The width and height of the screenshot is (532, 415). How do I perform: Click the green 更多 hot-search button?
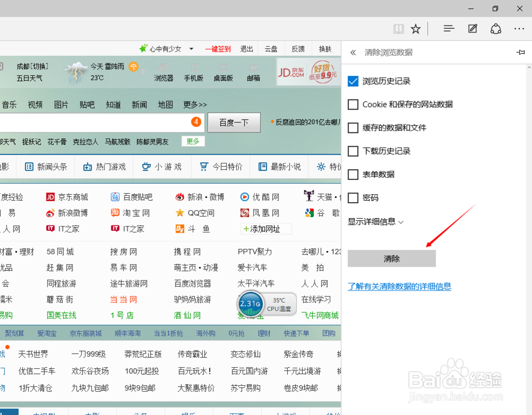193,141
